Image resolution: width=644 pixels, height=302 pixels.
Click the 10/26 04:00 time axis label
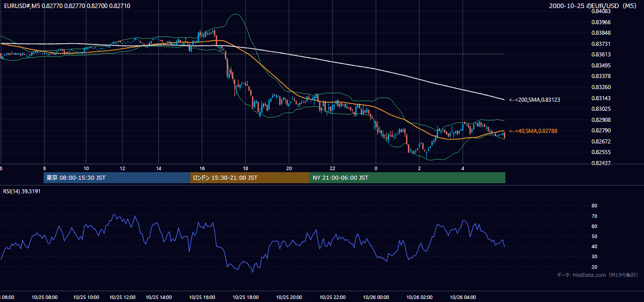click(463, 297)
